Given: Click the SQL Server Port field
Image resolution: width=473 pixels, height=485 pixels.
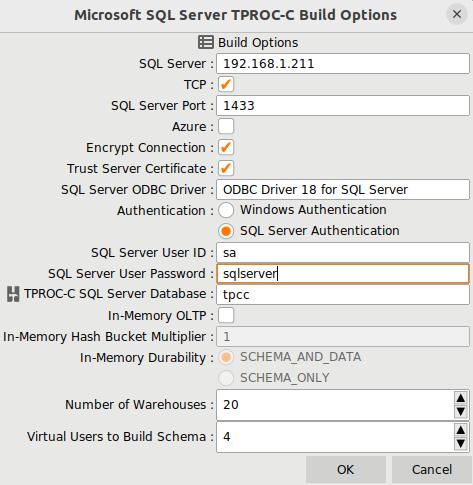Looking at the screenshot, I should 343,106.
